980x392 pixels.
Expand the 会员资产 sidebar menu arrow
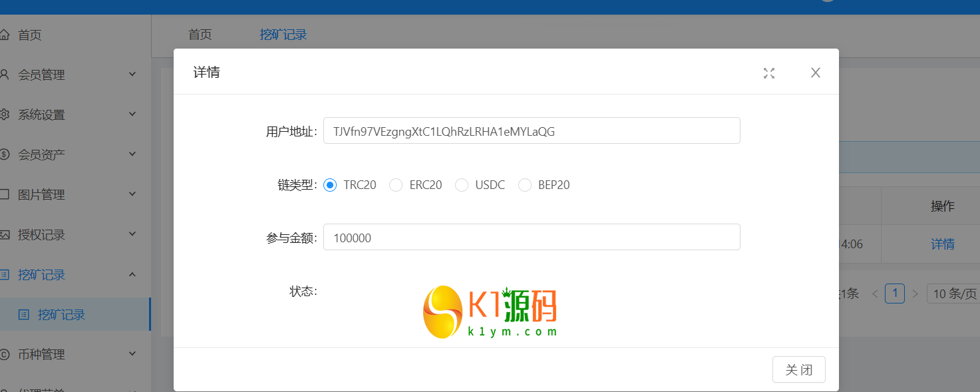tap(132, 154)
